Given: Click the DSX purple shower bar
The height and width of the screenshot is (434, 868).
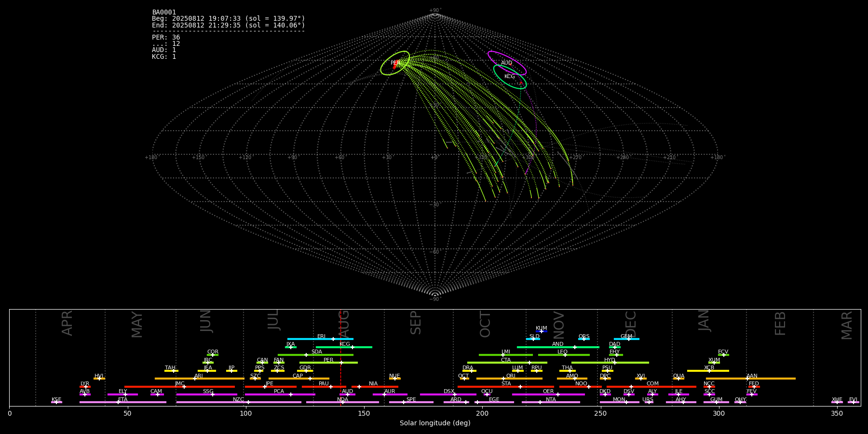Looking at the screenshot, I should (448, 394).
